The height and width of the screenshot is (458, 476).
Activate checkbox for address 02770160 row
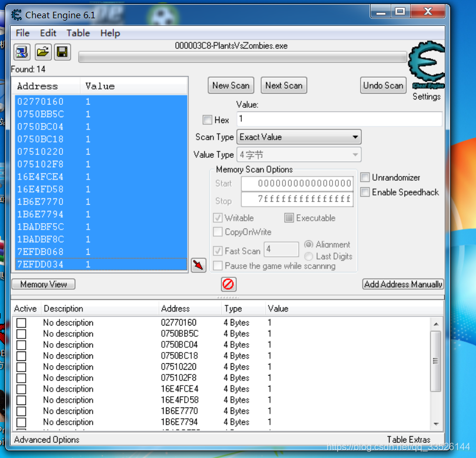pyautogui.click(x=21, y=323)
